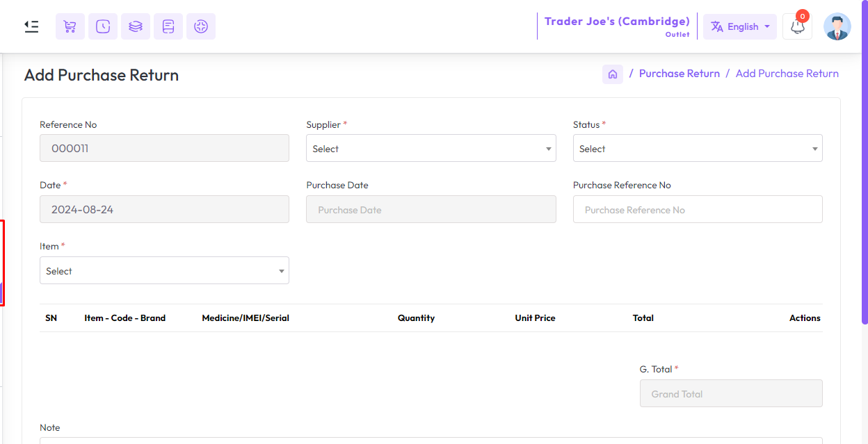Open the Item select dropdown
The height and width of the screenshot is (444, 868).
coord(164,270)
